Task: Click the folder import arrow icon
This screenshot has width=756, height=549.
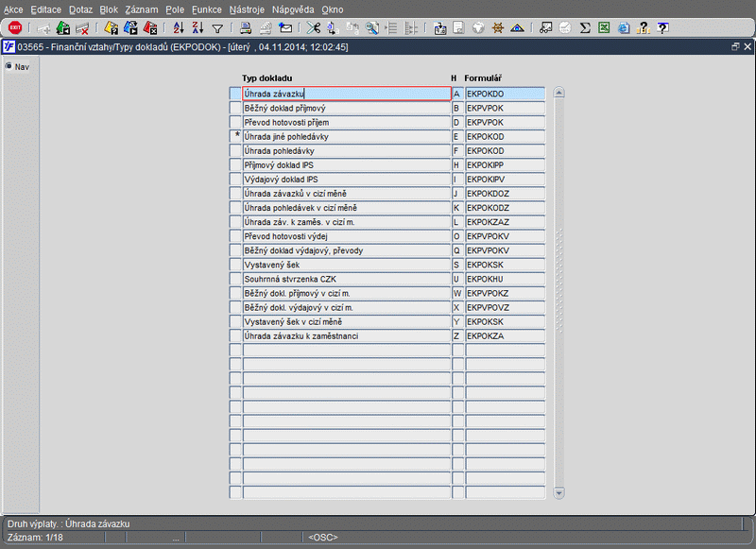Action: pyautogui.click(x=439, y=28)
